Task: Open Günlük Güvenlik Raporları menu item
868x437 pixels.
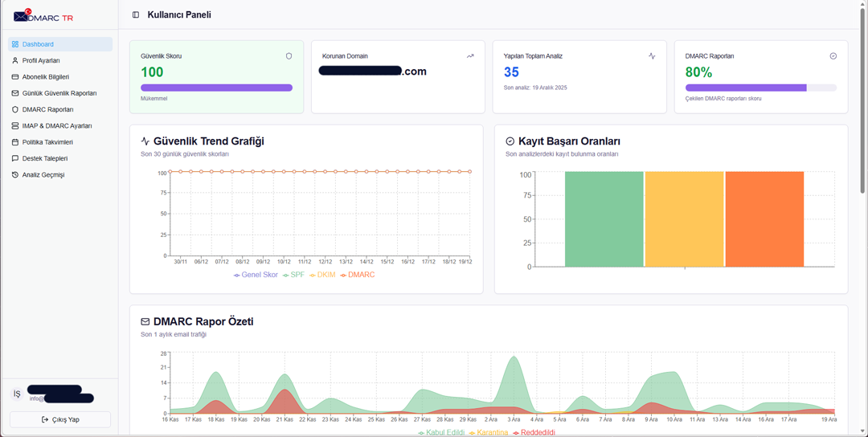Action: (59, 93)
